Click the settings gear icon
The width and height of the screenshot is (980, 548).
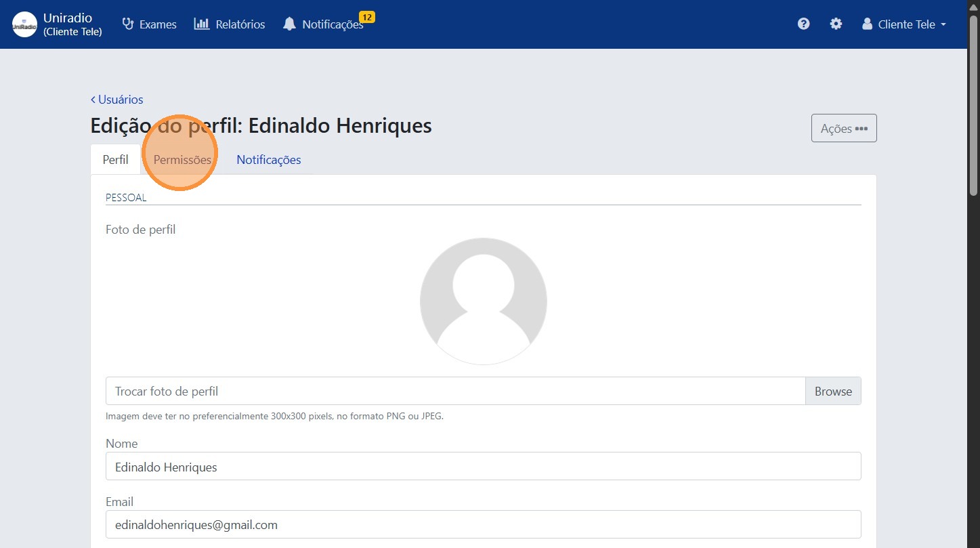click(x=836, y=24)
